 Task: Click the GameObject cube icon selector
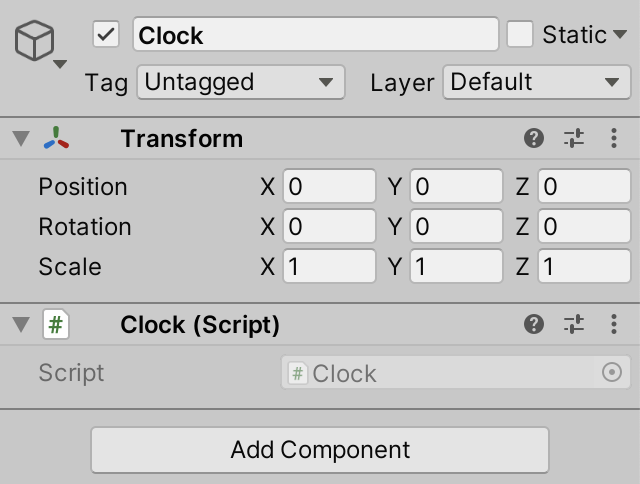tap(40, 44)
